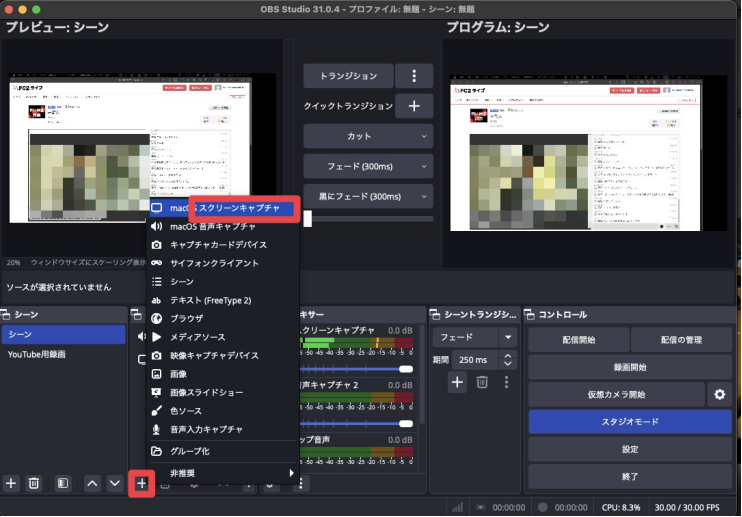The height and width of the screenshot is (517, 742).
Task: Select YouTube用録画 scene in list
Action: click(40, 355)
